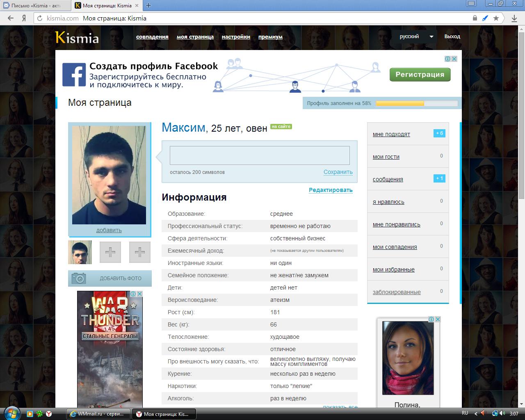525x420 pixels.
Task: Open 'мои гости' in the sidebar
Action: point(386,157)
